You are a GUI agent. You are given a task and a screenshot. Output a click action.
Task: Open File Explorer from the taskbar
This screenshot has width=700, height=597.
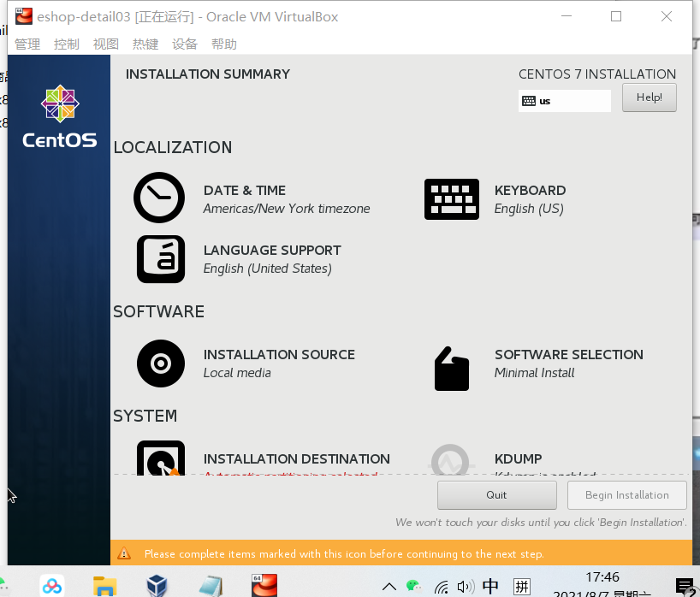coord(105,586)
